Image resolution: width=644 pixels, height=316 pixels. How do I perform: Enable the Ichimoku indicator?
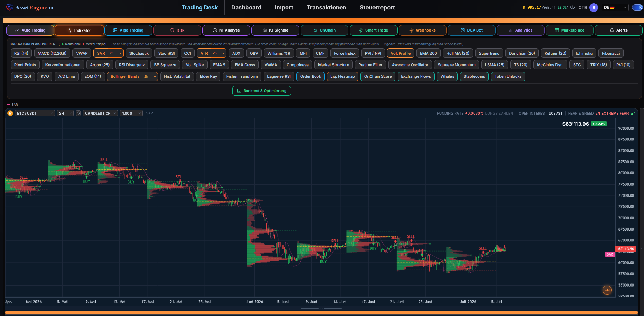584,53
